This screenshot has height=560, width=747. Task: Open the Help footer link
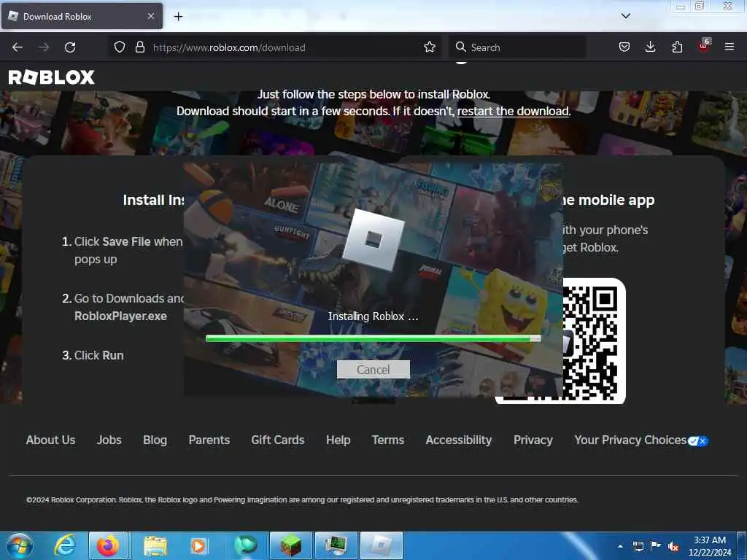tap(338, 440)
